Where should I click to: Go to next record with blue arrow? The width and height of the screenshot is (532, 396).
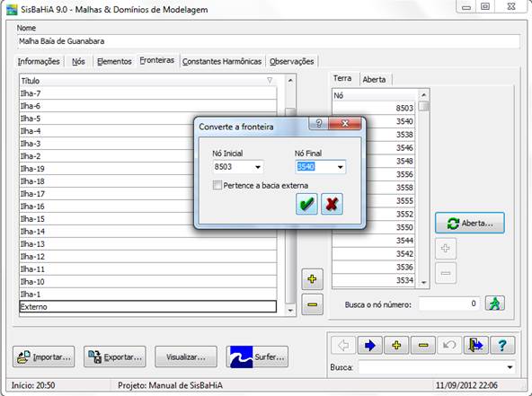point(369,345)
